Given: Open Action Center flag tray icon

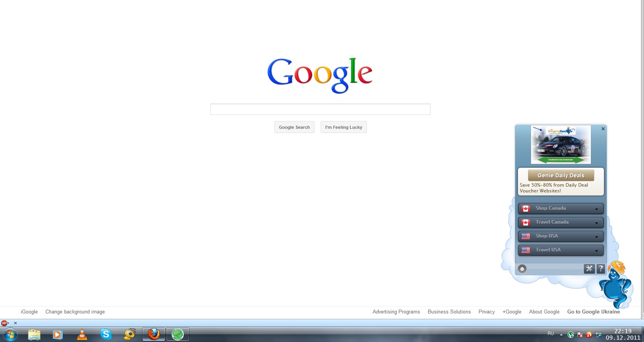Looking at the screenshot, I should click(580, 335).
